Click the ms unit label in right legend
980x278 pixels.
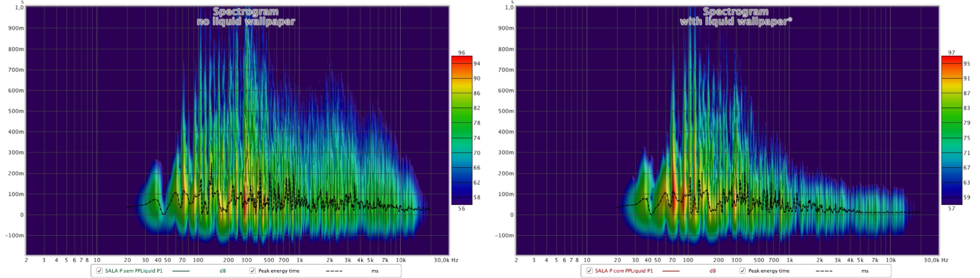coord(865,271)
